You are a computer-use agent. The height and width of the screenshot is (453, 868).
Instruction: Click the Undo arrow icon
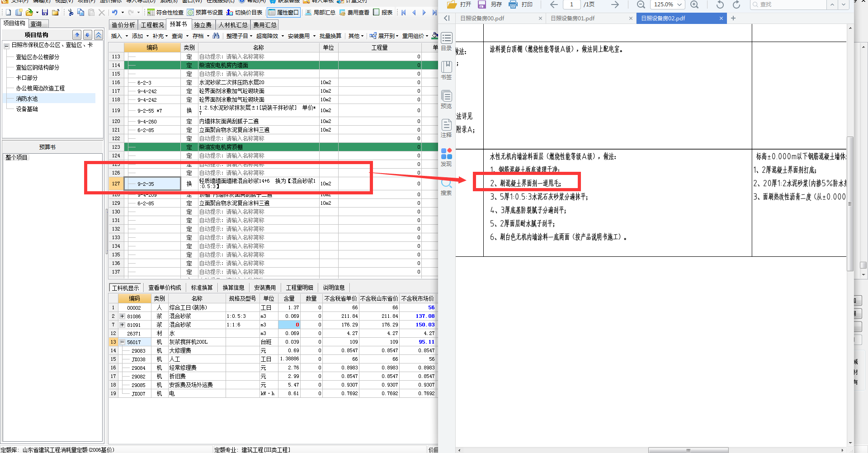[115, 13]
